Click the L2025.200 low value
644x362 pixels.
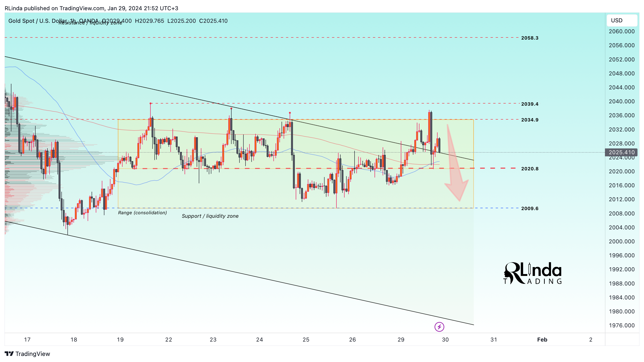182,21
